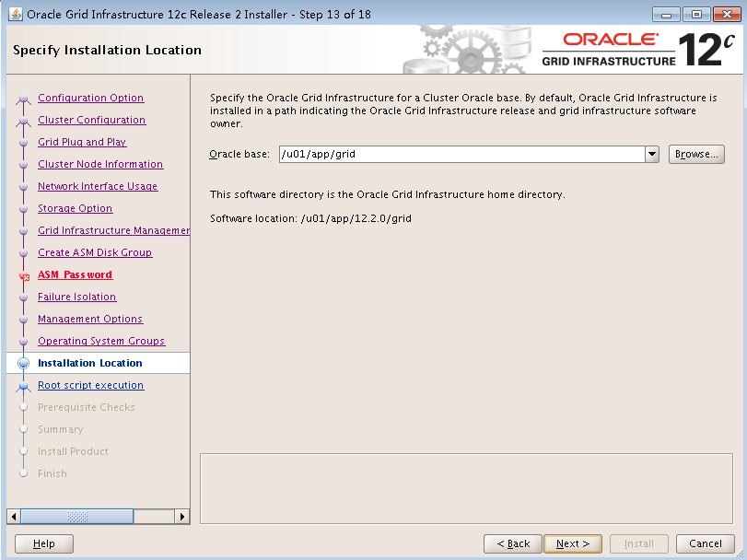Open the ASM Password step

[x=75, y=274]
